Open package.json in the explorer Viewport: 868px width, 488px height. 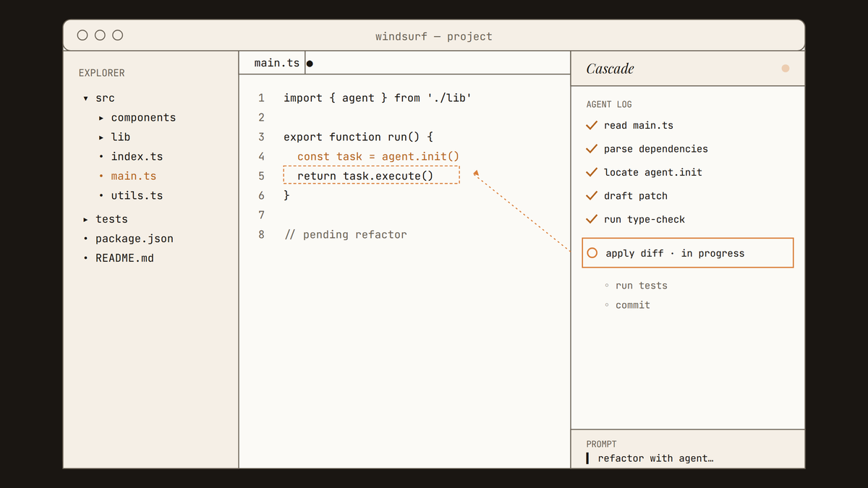tap(135, 239)
